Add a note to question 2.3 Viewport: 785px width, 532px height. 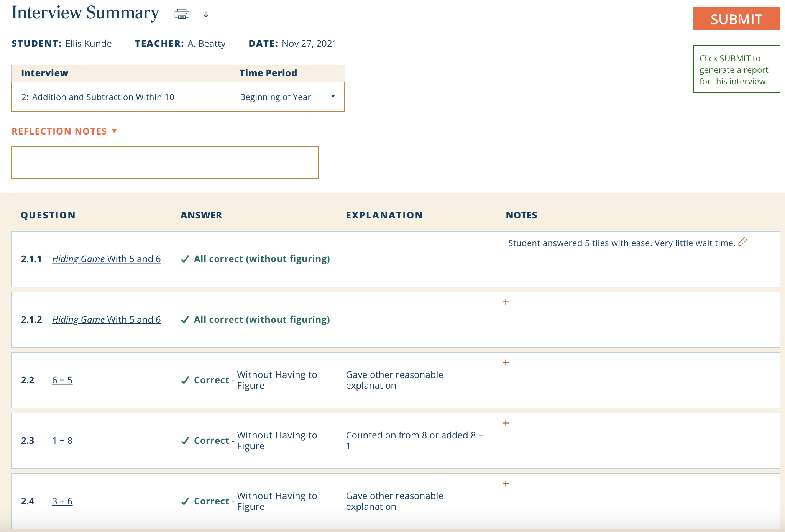pos(506,423)
